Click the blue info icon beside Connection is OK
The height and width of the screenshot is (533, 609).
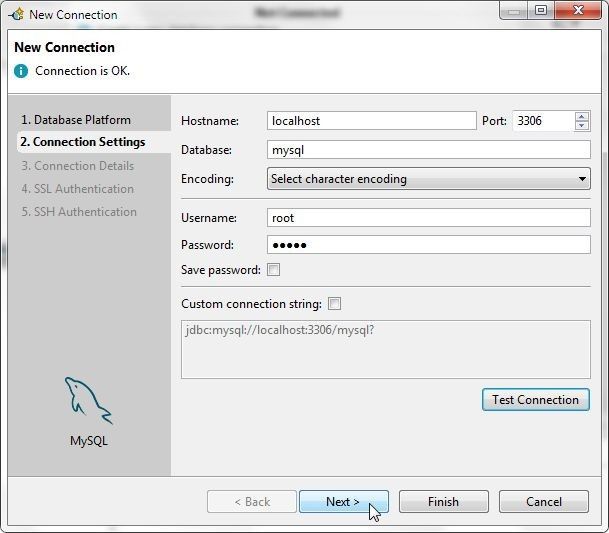coord(21,71)
